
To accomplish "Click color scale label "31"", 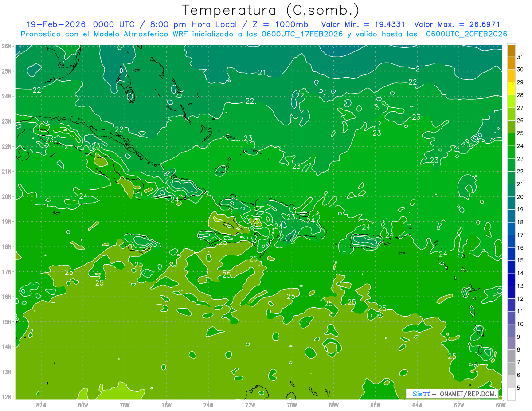I will (520, 56).
